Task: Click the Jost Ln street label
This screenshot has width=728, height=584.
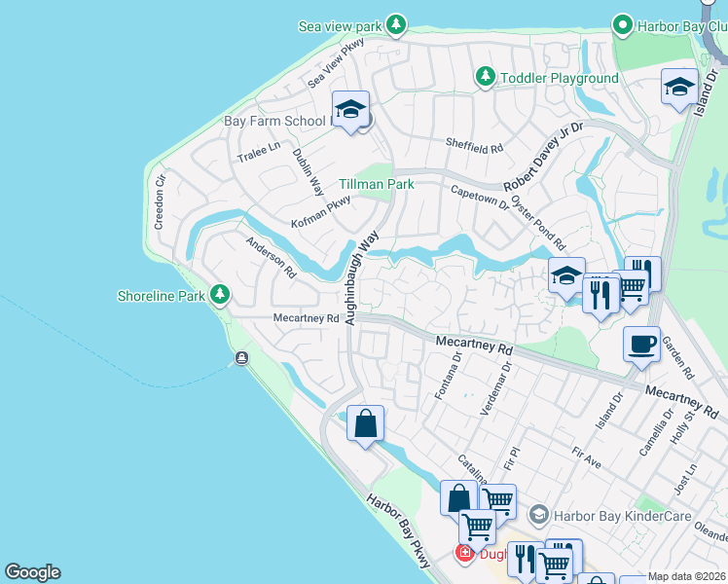Action: pos(685,479)
